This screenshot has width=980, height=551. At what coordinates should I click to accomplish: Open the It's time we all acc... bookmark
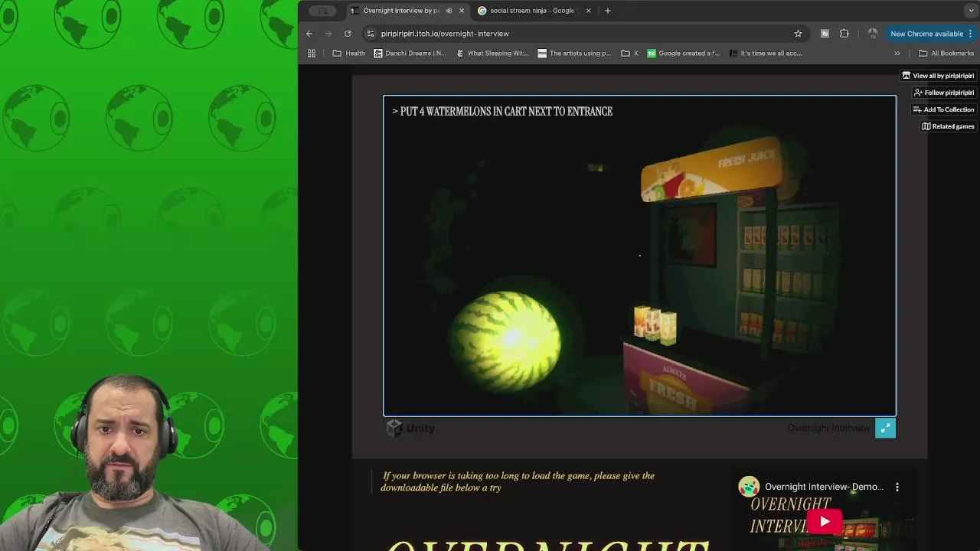tap(766, 54)
